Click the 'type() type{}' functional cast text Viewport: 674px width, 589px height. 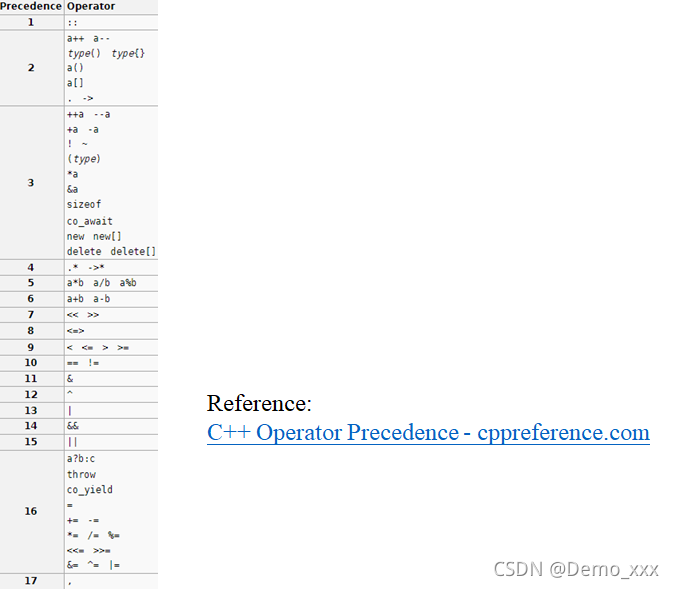(106, 53)
